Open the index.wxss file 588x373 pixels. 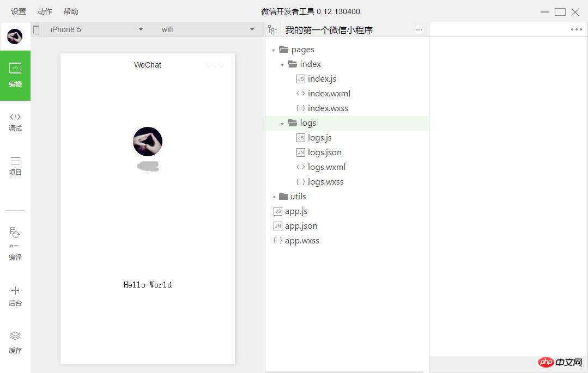click(328, 108)
